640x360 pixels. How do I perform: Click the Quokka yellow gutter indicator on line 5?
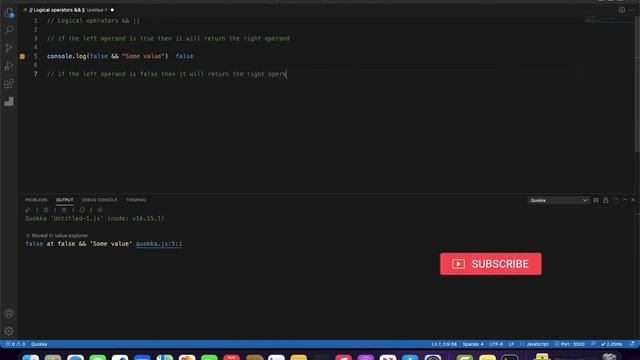tap(22, 56)
